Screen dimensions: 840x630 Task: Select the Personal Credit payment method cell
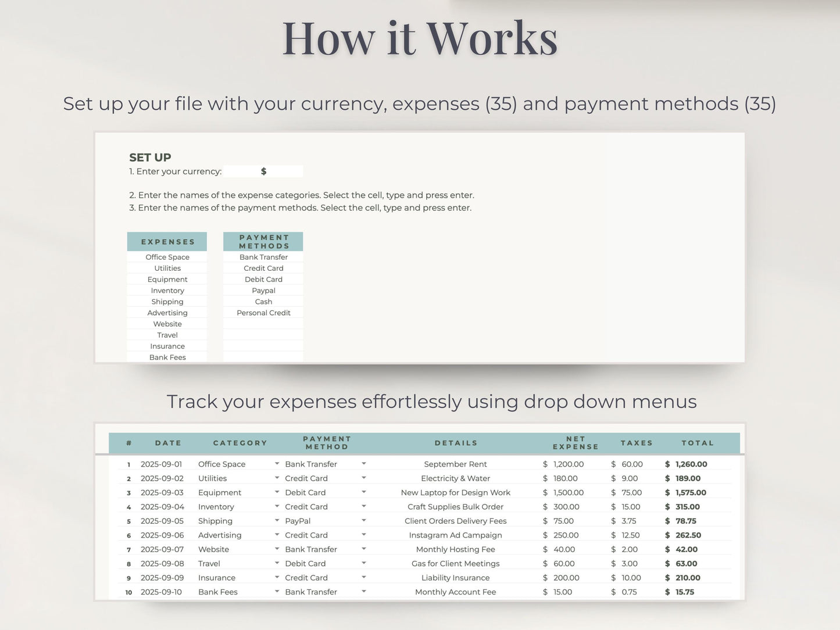[x=263, y=313]
